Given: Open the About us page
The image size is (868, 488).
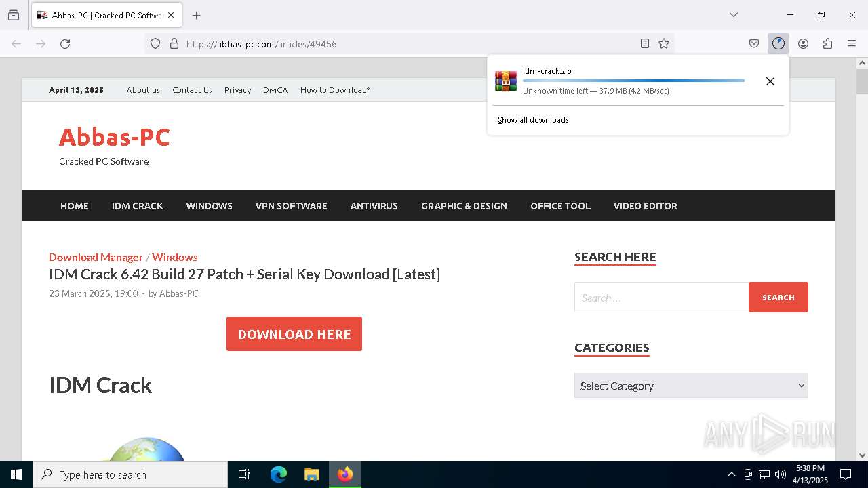Looking at the screenshot, I should point(143,90).
